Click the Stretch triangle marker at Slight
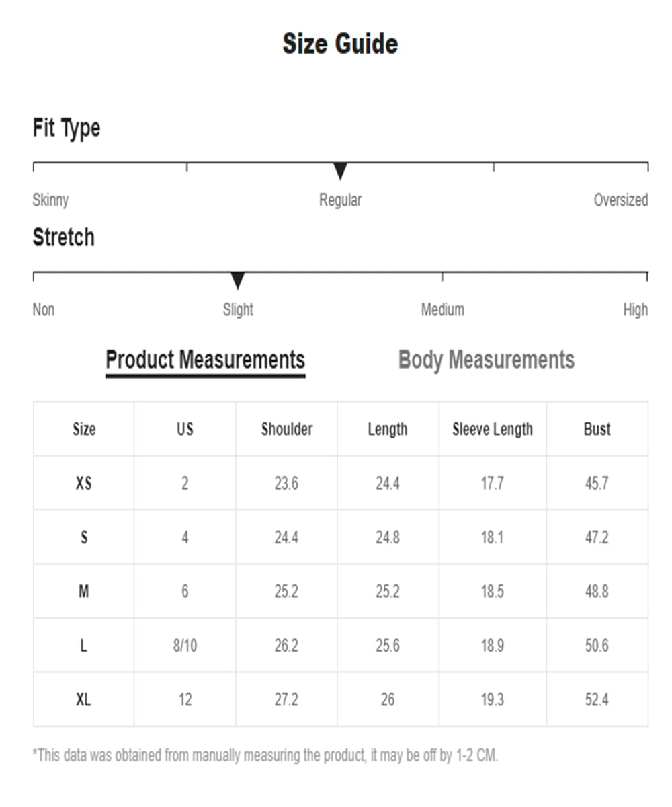The height and width of the screenshot is (807, 672). tap(237, 280)
